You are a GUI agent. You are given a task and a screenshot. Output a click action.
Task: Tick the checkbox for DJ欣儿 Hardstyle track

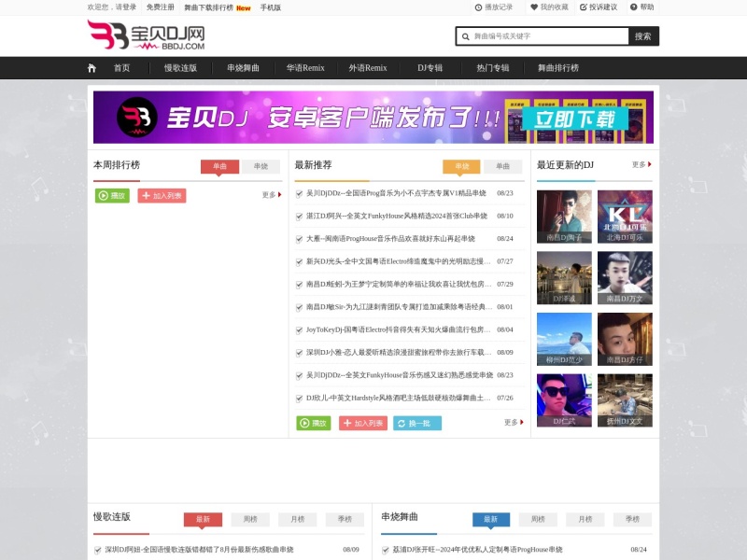pyautogui.click(x=301, y=399)
